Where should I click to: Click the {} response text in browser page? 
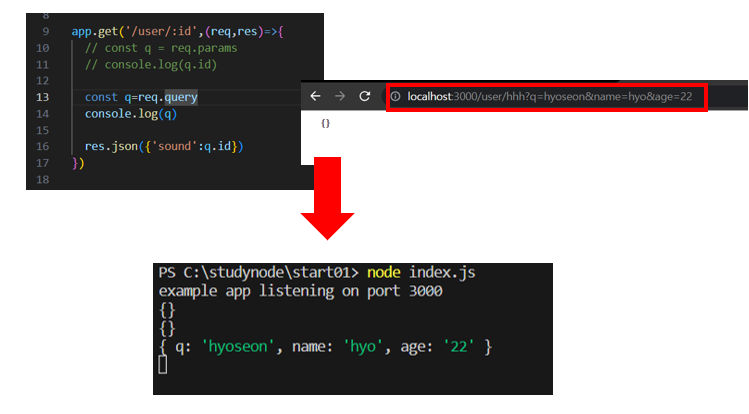325,123
